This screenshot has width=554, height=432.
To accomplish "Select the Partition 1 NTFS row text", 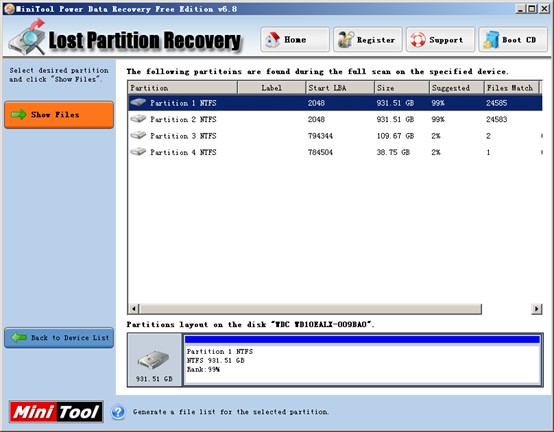I will 183,103.
